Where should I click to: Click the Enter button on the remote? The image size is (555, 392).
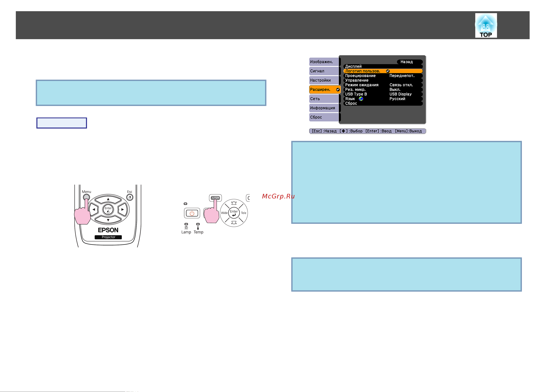click(x=108, y=209)
